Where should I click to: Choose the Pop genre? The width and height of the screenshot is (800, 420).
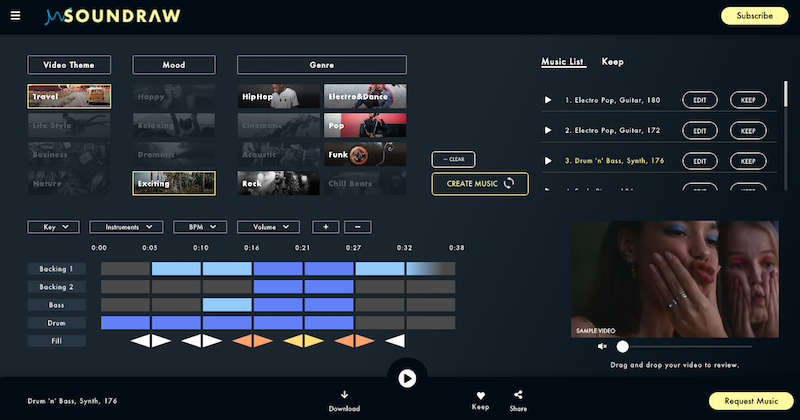coord(365,126)
